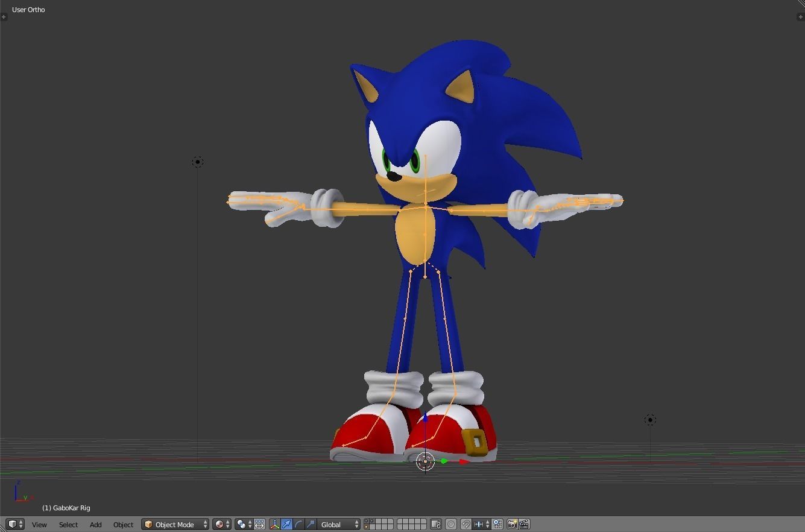Select the rotate manipulator arc icon

point(298,524)
